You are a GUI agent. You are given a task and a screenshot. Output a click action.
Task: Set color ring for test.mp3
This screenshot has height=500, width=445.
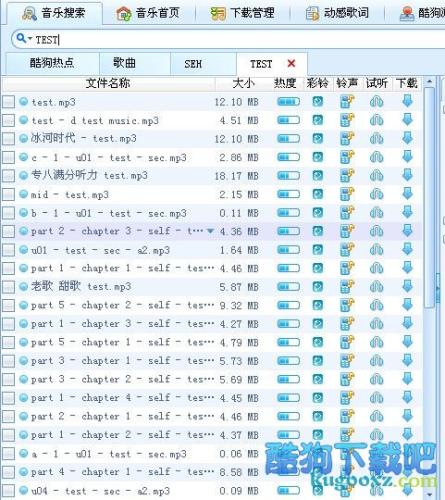coord(317,101)
